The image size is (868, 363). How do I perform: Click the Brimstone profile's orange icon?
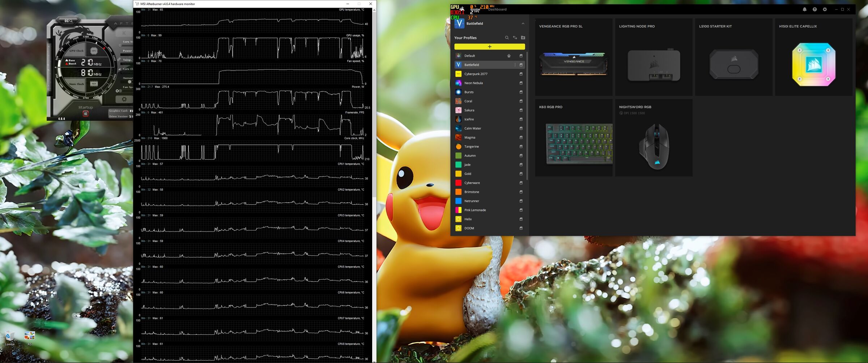point(458,192)
